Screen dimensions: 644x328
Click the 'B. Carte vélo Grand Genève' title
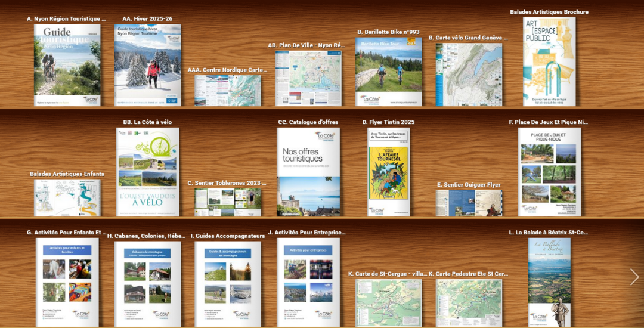[469, 38]
